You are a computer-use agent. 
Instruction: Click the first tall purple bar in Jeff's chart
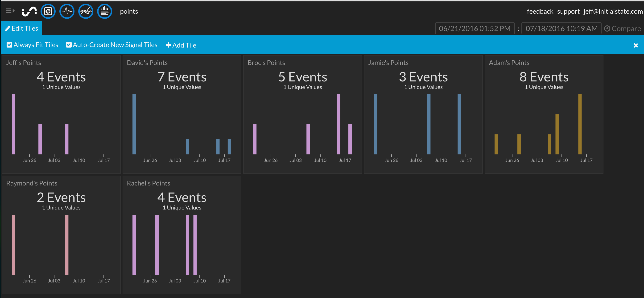point(13,124)
